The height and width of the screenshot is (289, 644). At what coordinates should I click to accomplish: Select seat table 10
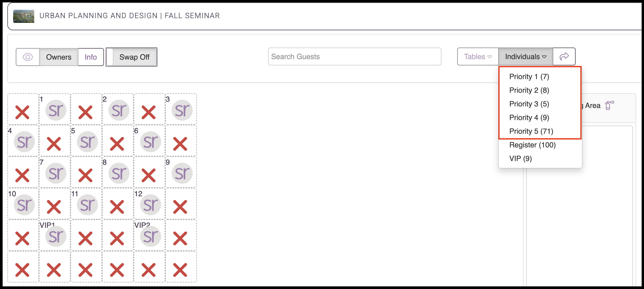(24, 205)
